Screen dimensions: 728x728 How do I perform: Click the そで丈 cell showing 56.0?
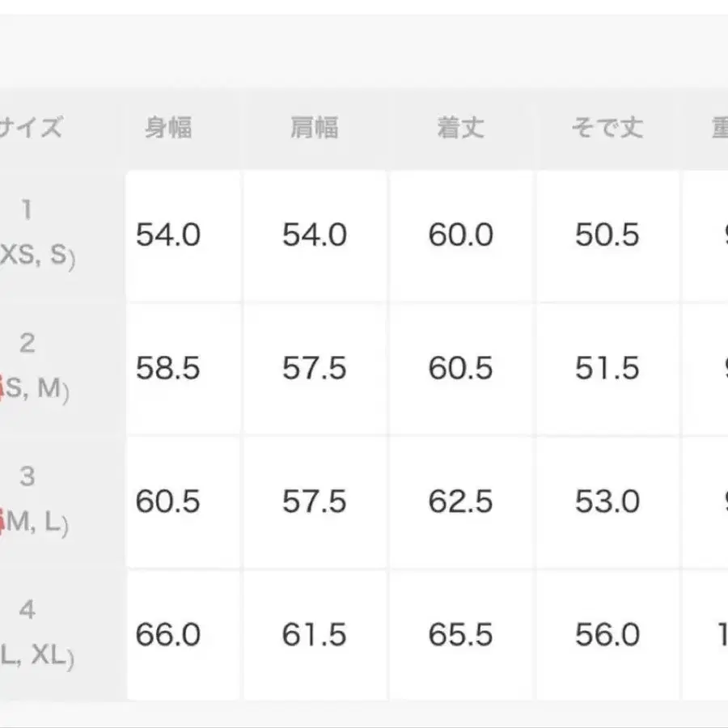[x=607, y=635]
